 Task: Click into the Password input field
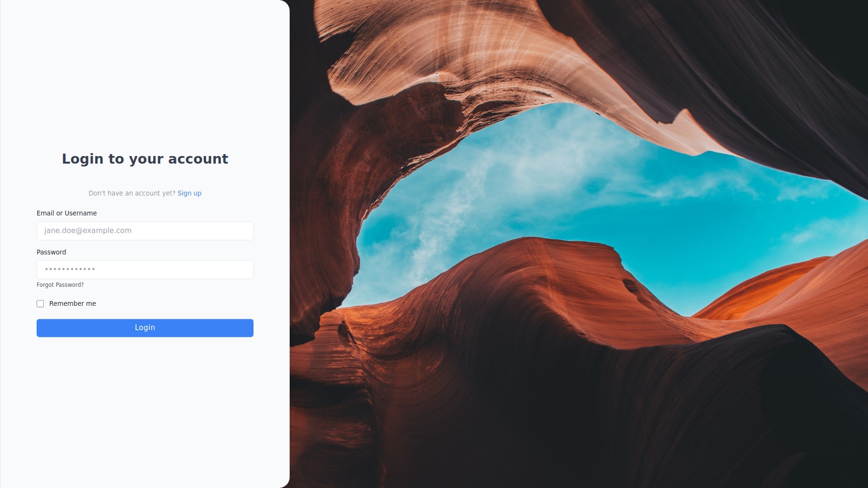(x=145, y=270)
